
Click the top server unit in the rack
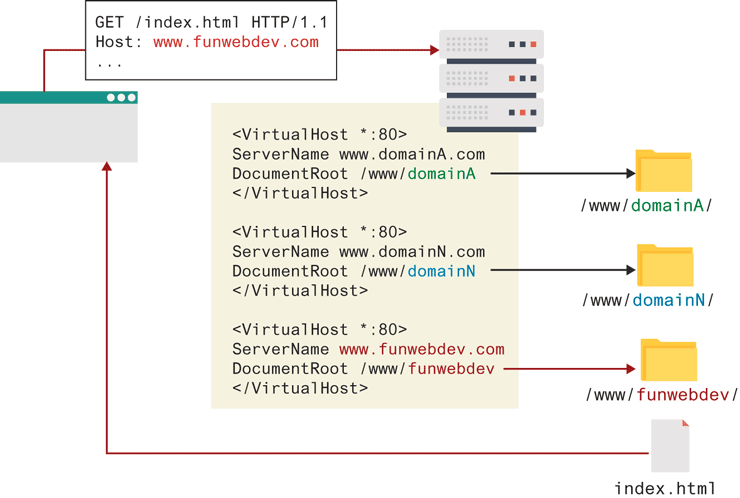[491, 45]
